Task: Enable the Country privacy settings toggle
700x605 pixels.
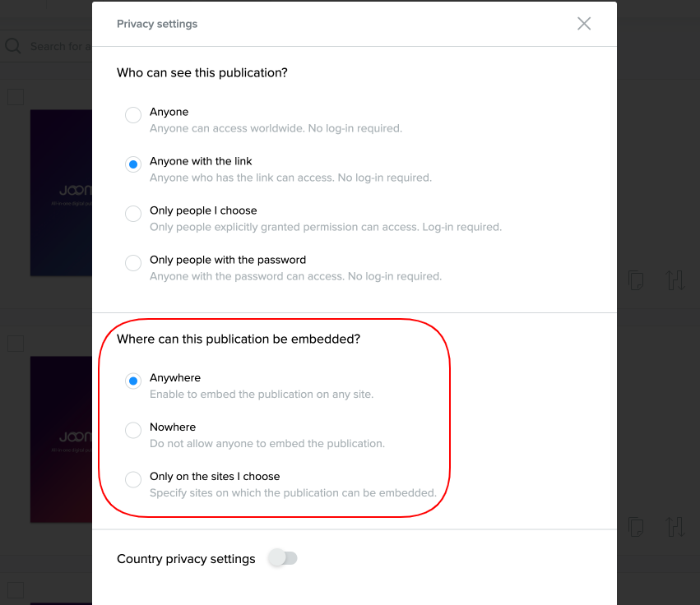Action: (x=283, y=559)
